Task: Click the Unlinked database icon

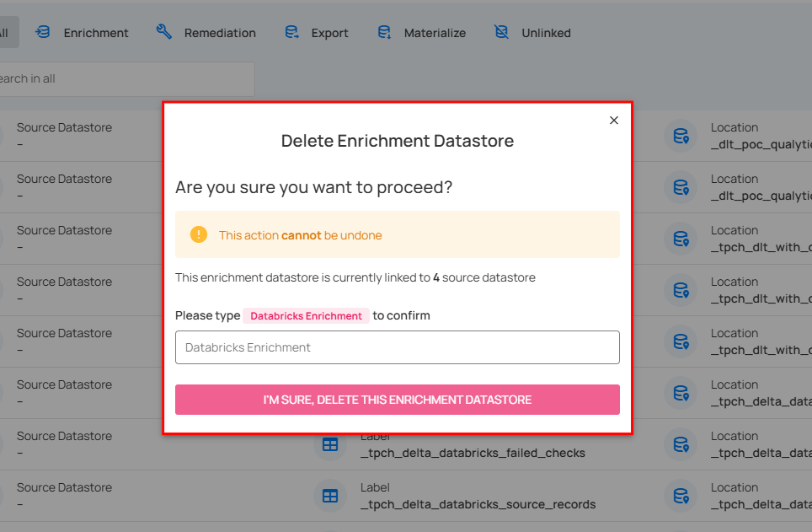Action: [501, 32]
